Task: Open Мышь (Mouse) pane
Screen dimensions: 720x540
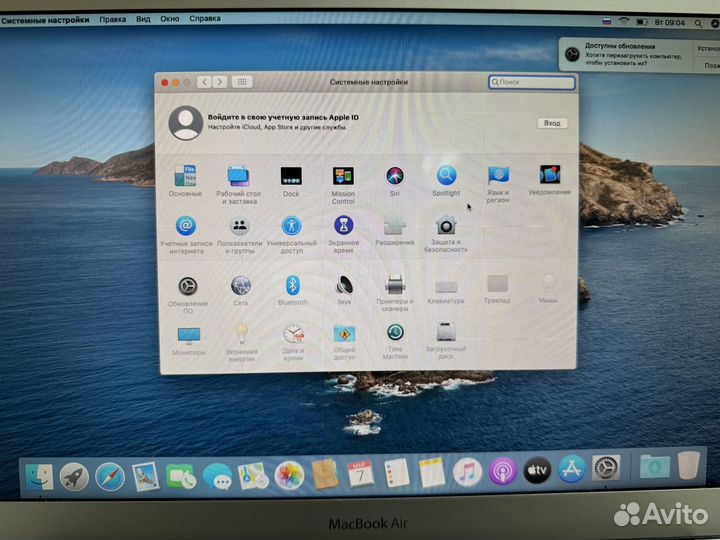Action: 548,288
